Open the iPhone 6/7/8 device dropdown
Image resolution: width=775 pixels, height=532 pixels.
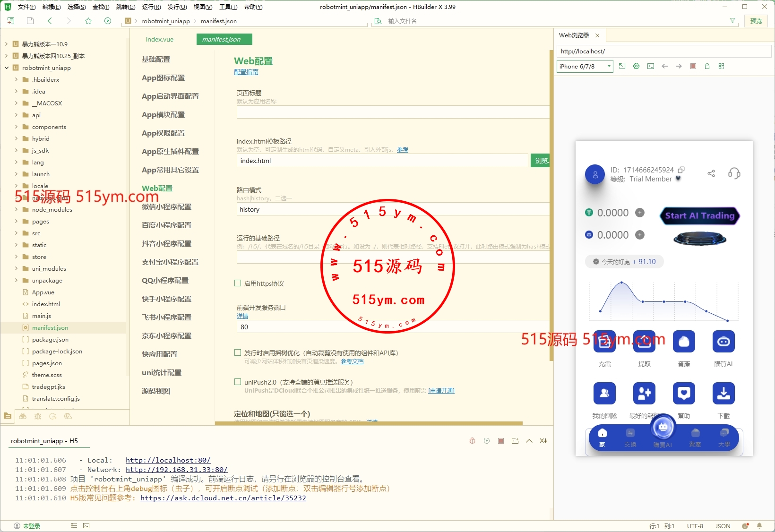[x=585, y=67]
